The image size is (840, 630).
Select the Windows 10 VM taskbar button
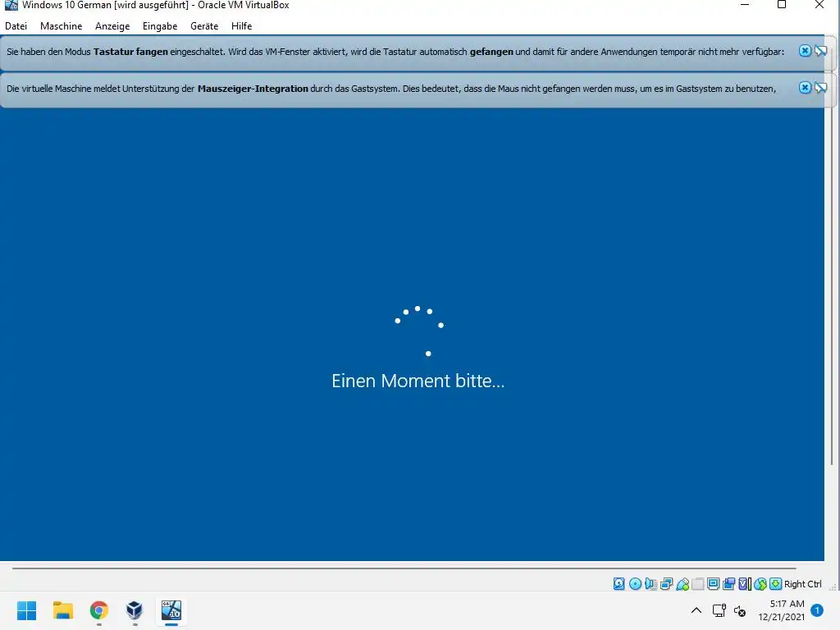click(x=171, y=610)
